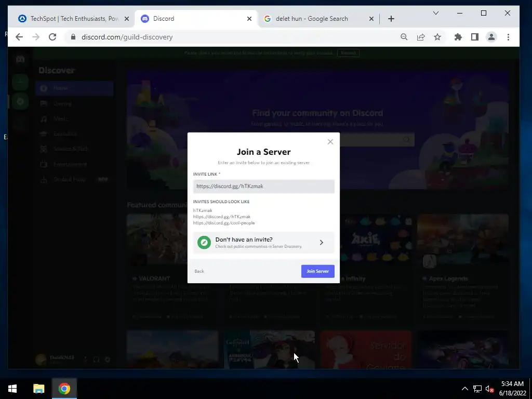Go forward in browser history
This screenshot has height=399, width=532.
click(x=36, y=37)
